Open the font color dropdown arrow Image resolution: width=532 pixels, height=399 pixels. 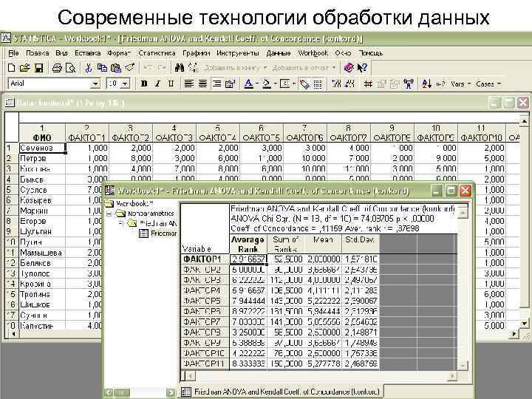[257, 83]
